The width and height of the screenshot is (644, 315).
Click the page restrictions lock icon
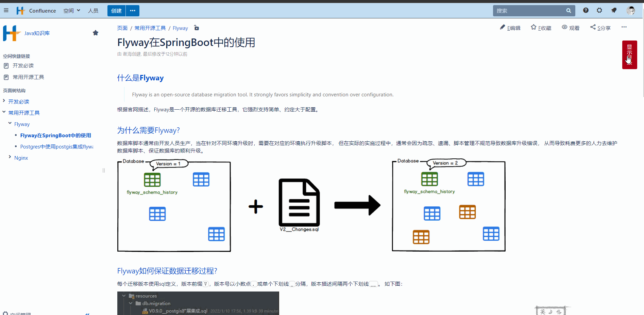click(x=196, y=28)
